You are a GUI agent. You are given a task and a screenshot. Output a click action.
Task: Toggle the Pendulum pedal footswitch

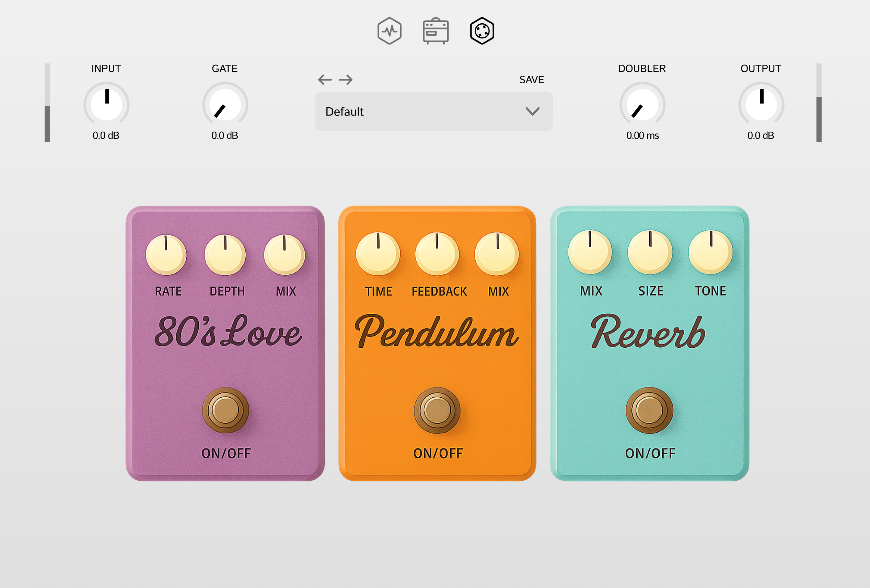click(x=437, y=410)
